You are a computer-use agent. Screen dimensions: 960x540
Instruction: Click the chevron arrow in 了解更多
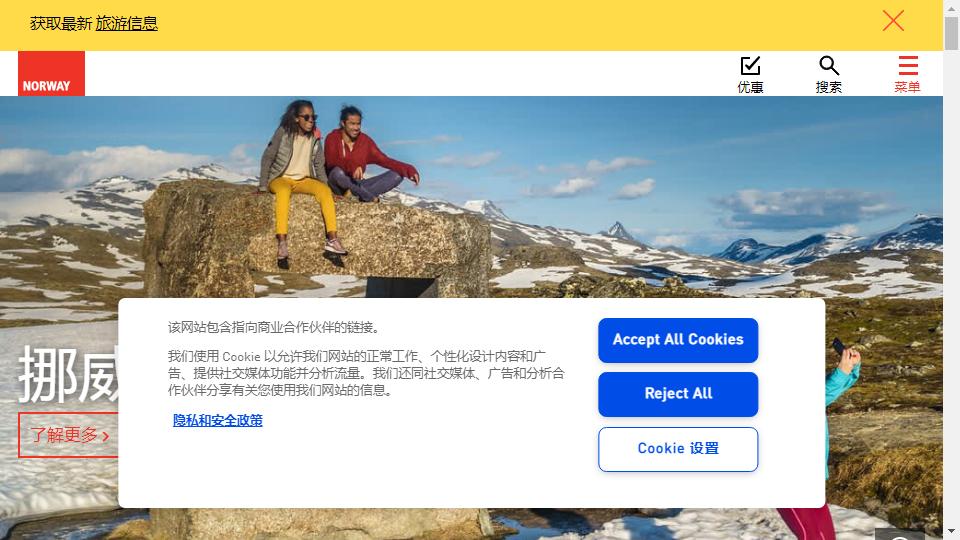pyautogui.click(x=106, y=436)
